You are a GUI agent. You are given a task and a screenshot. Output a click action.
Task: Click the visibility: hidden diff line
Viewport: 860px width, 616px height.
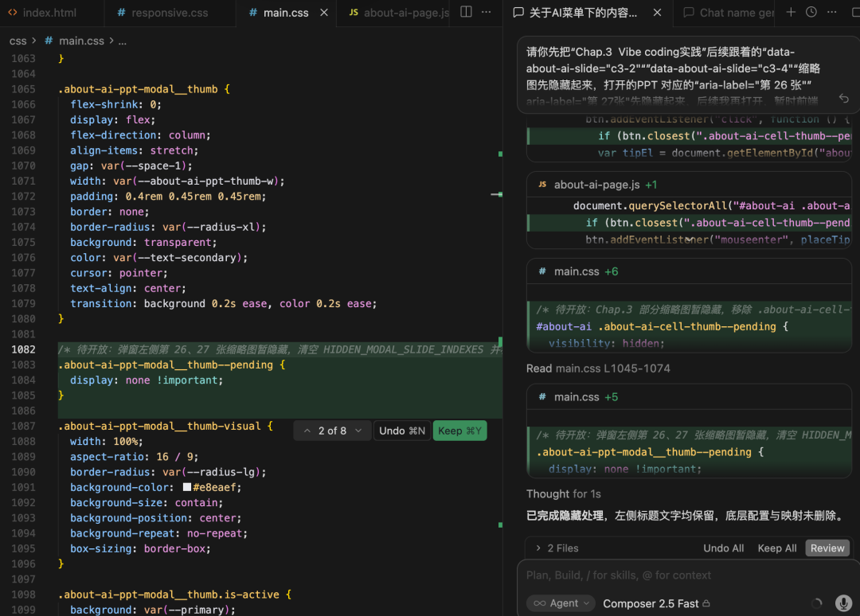click(x=606, y=343)
